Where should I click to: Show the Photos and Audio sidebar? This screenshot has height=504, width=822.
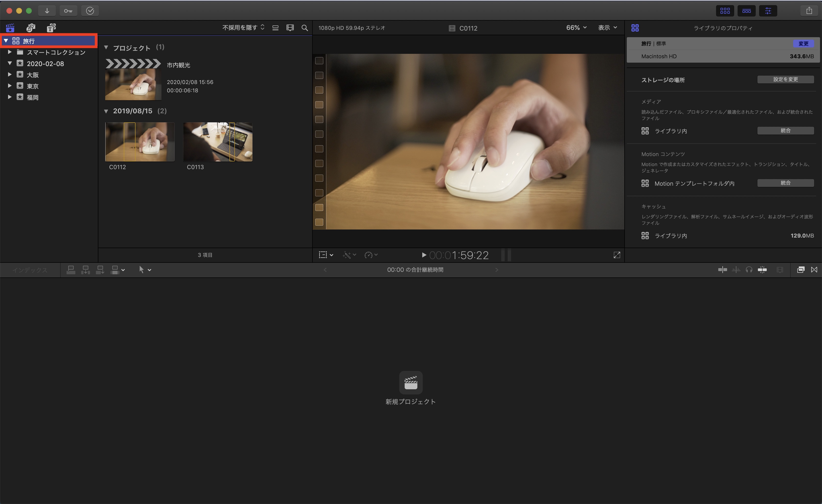click(31, 28)
